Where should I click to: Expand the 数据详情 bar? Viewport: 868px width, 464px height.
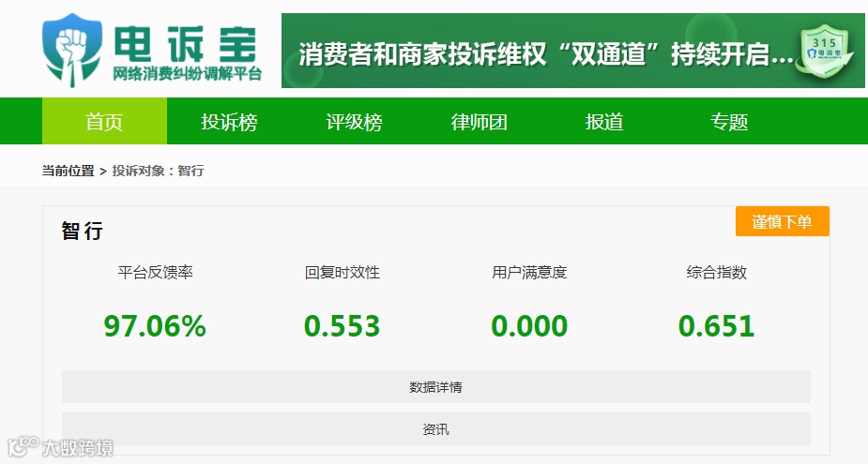pos(436,386)
